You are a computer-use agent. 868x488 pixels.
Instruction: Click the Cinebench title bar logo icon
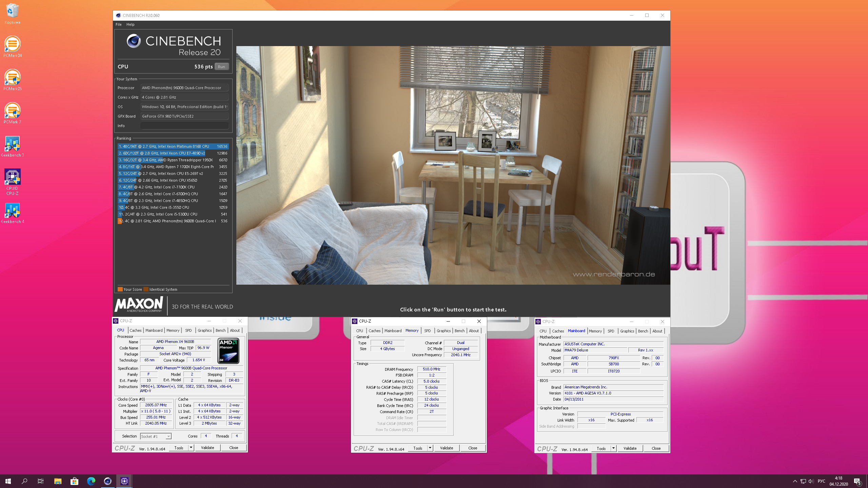(x=118, y=15)
